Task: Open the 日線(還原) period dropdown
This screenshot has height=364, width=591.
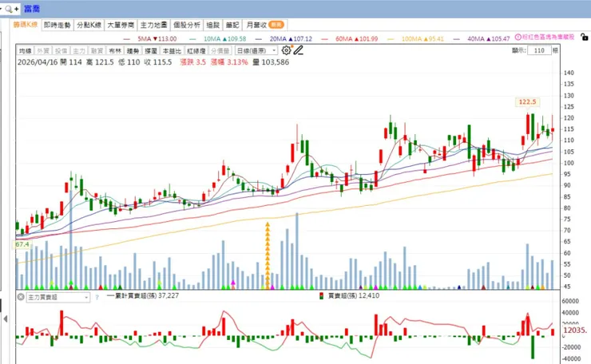Action: click(256, 50)
